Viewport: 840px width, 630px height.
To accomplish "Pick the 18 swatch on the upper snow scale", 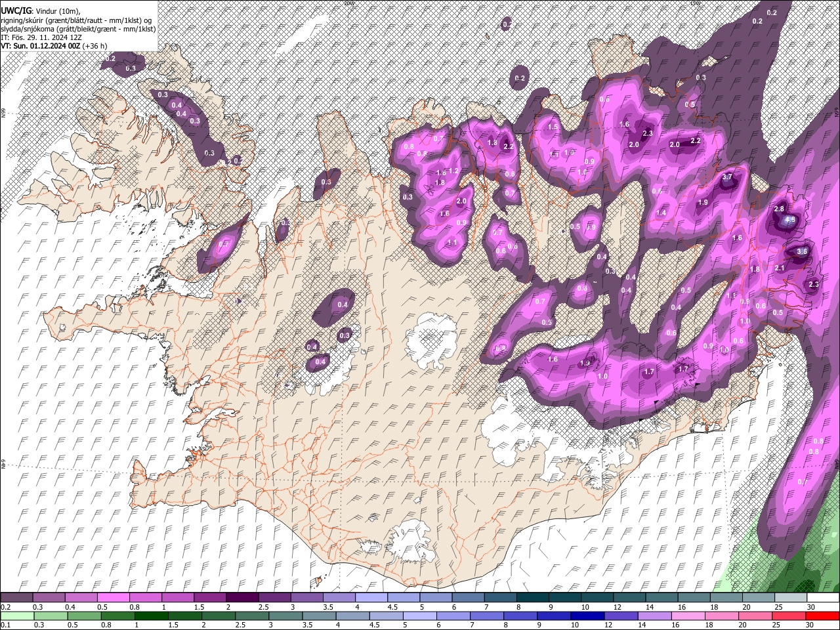I will pos(725,598).
